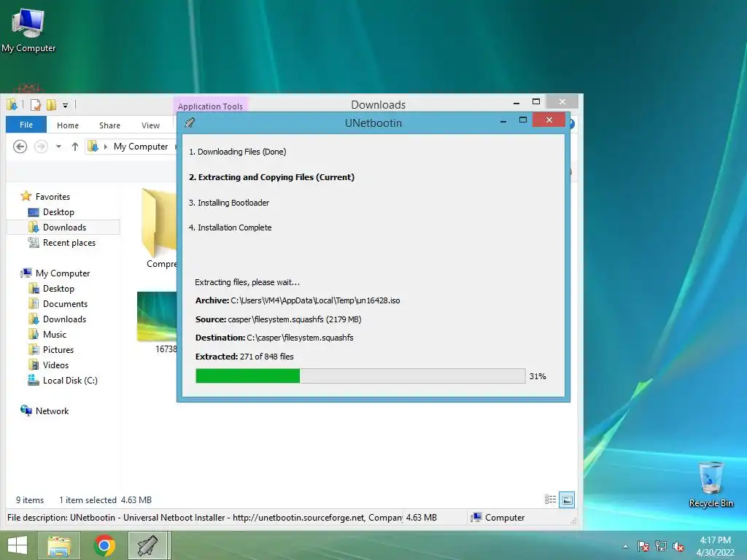747x560 pixels.
Task: Select the Compressed folder item
Action: click(160, 228)
